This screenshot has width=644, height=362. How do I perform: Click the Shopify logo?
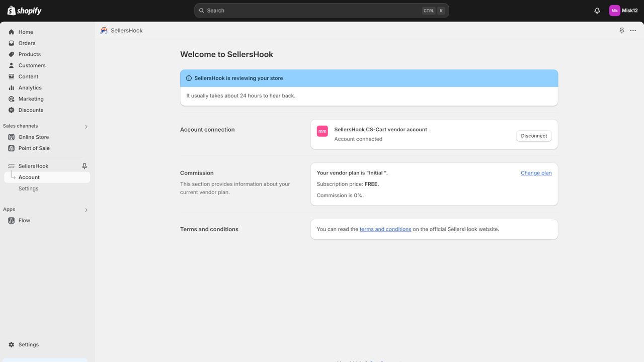(x=24, y=11)
